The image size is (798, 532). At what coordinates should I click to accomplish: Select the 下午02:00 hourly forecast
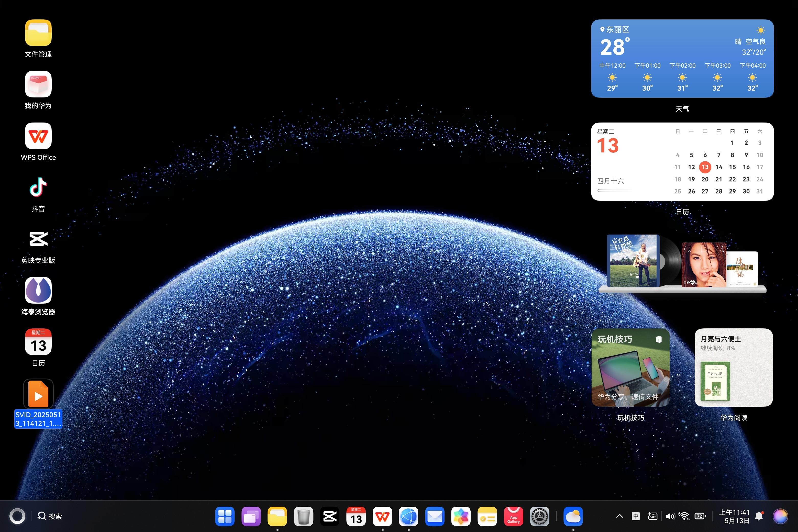coord(682,77)
